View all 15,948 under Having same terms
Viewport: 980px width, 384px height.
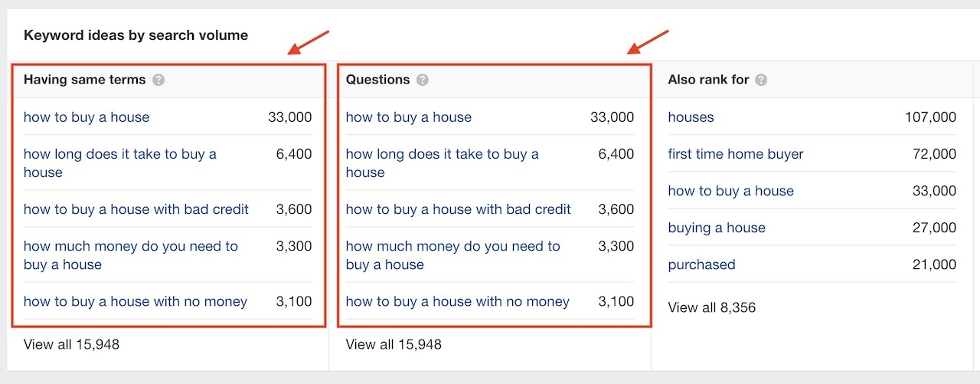click(71, 344)
